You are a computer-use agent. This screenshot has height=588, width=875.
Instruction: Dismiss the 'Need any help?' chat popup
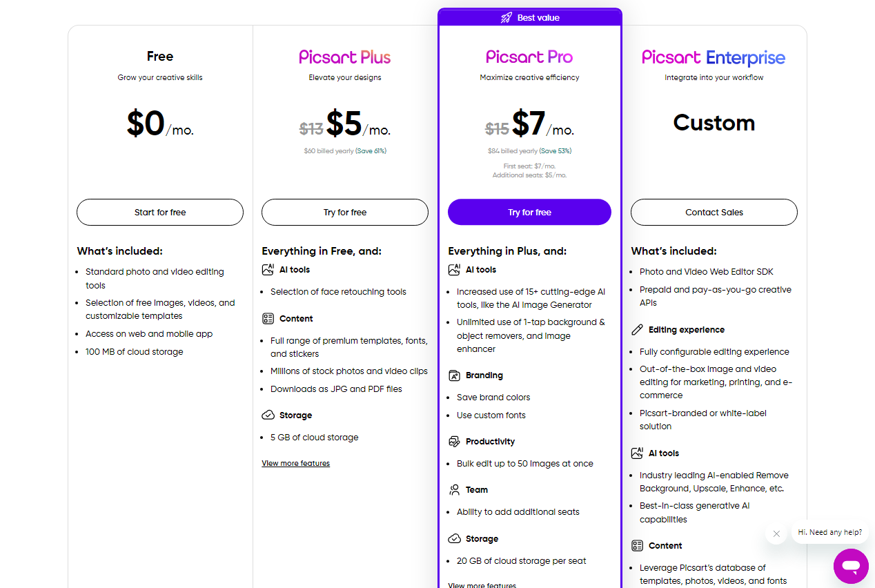click(x=776, y=533)
